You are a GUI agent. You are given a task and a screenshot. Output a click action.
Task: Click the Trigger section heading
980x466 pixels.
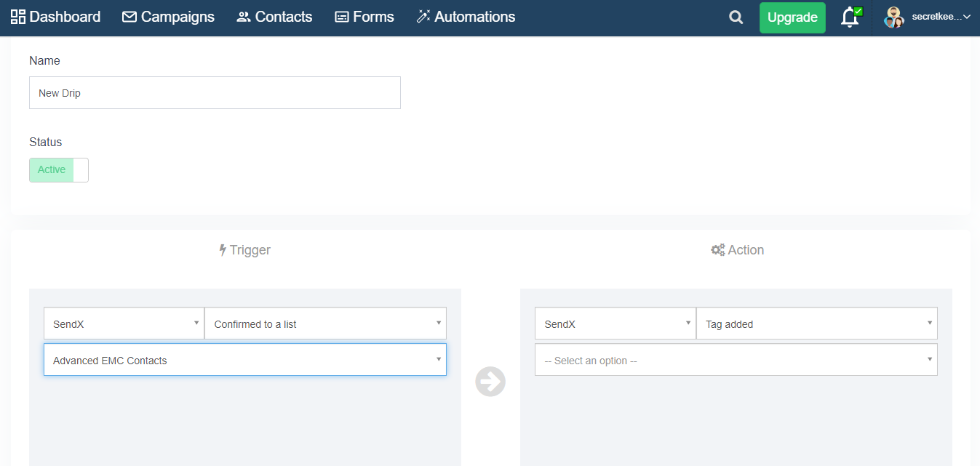244,250
